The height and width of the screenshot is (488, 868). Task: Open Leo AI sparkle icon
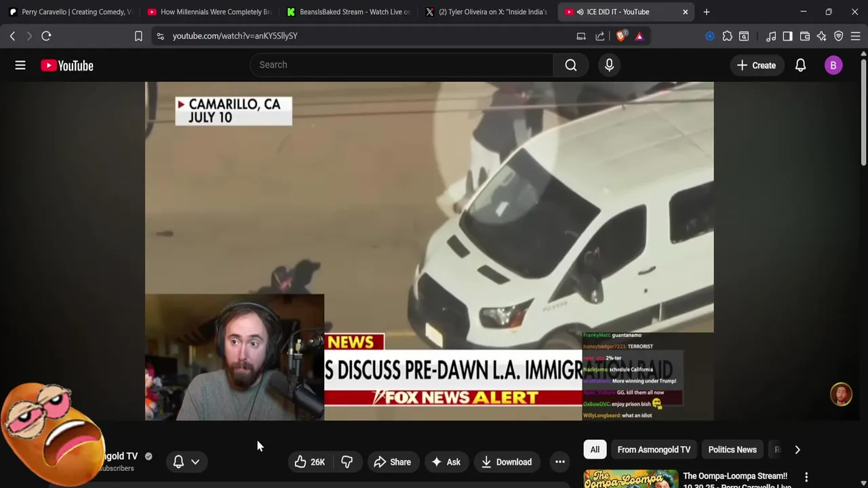[822, 36]
